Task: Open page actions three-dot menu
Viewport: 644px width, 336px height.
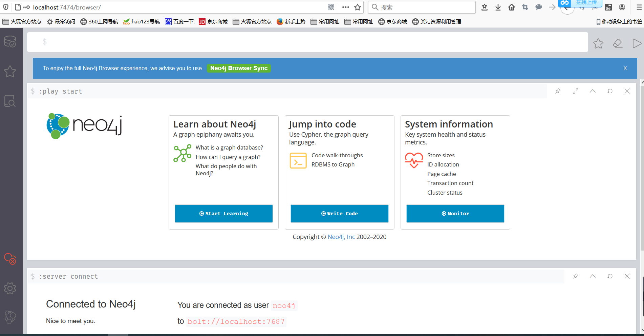Action: tap(345, 7)
